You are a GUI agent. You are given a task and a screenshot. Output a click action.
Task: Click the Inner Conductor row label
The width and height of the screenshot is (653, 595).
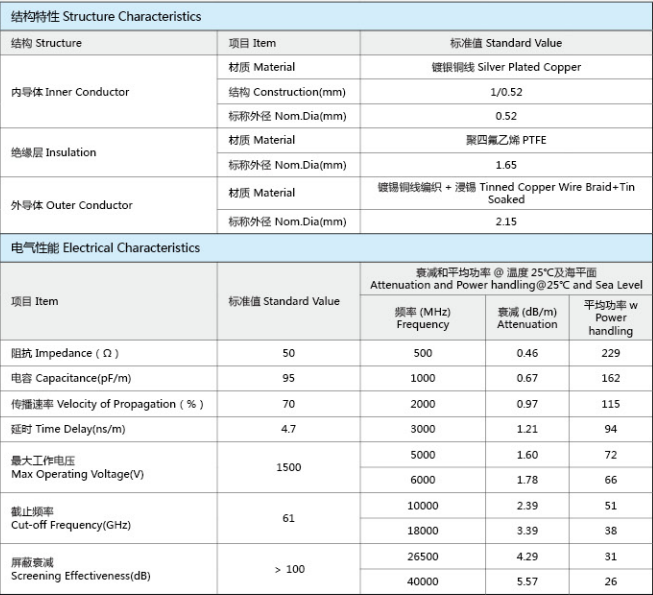click(70, 92)
